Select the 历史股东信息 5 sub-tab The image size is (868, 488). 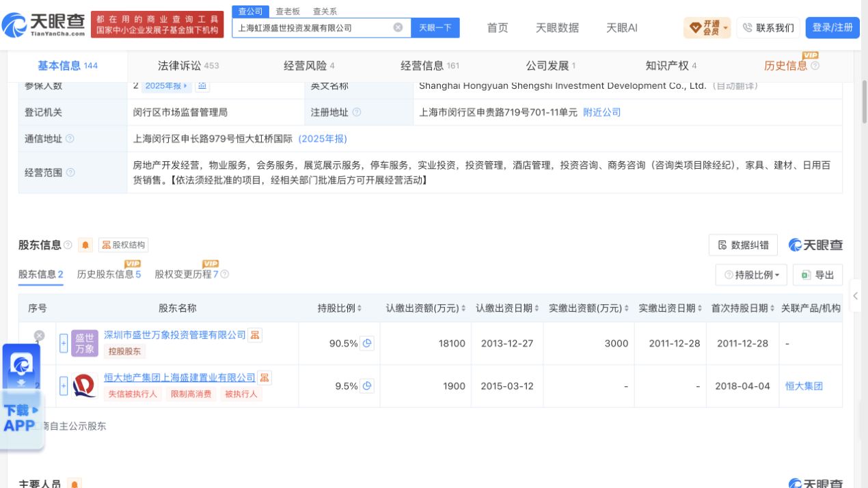click(x=109, y=274)
